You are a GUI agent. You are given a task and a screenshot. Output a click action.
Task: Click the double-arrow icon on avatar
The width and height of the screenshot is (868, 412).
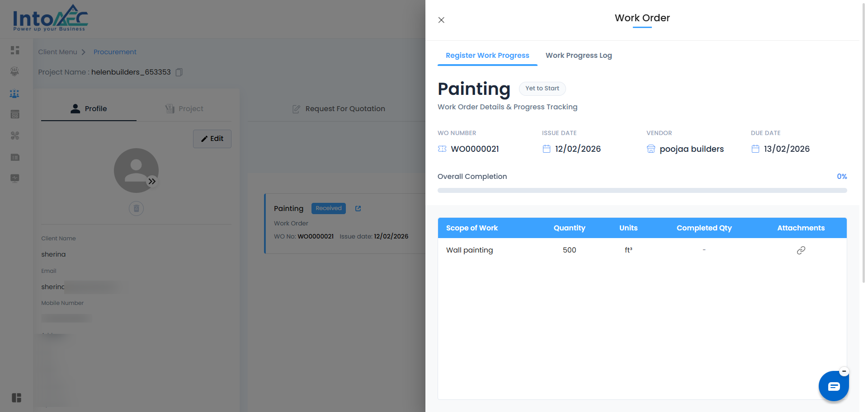(x=152, y=181)
